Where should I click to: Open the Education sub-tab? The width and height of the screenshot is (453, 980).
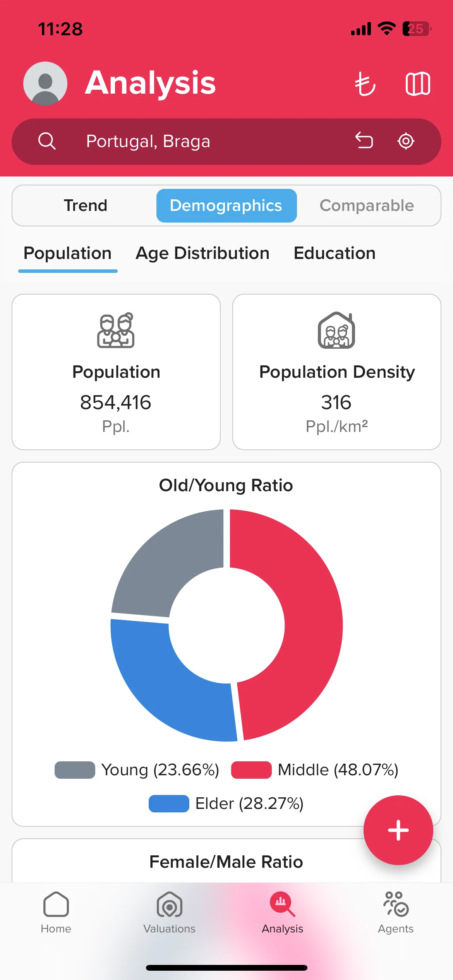[335, 254]
